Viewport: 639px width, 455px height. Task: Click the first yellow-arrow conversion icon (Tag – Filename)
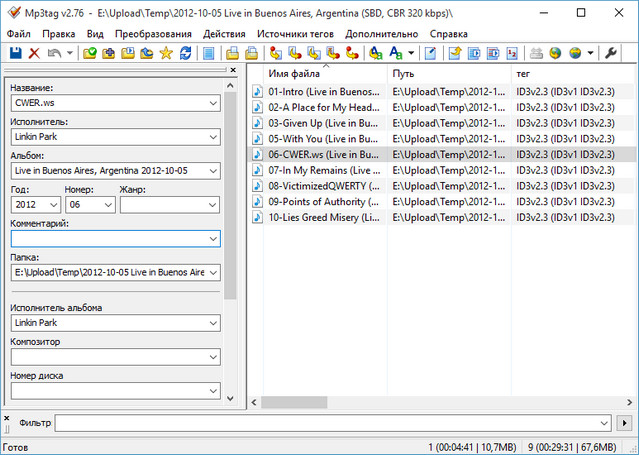coord(275,53)
